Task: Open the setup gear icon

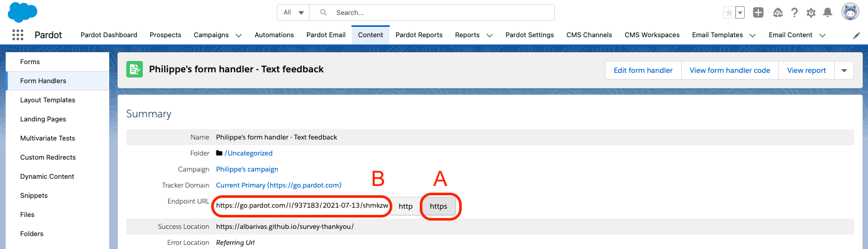Action: pyautogui.click(x=811, y=12)
